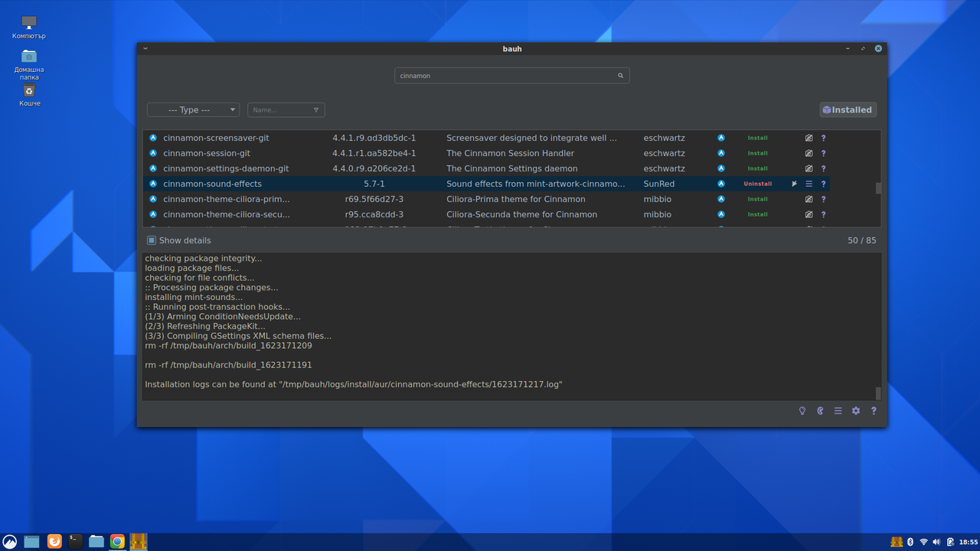Click the battery power tray icon

(x=950, y=542)
